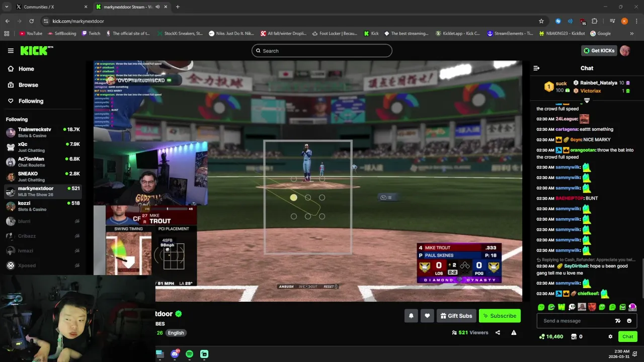Image resolution: width=644 pixels, height=362 pixels.
Task: Select the skull emote in quick emotes
Action: point(572,307)
